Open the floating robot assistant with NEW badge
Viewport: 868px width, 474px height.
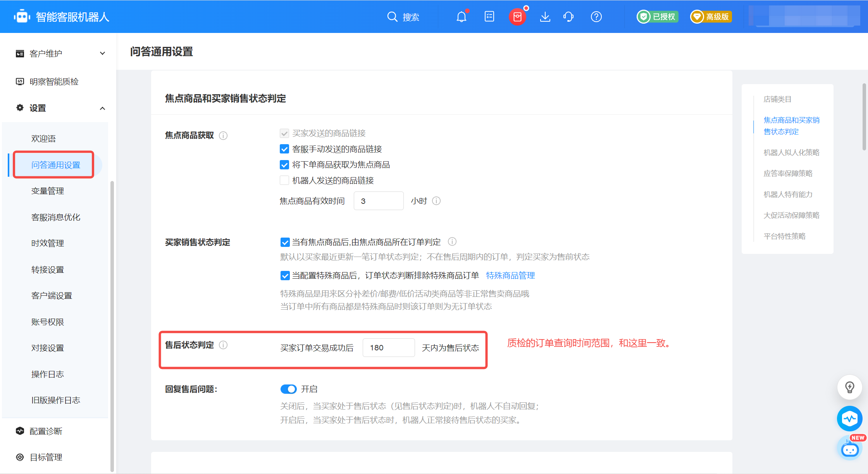[851, 448]
